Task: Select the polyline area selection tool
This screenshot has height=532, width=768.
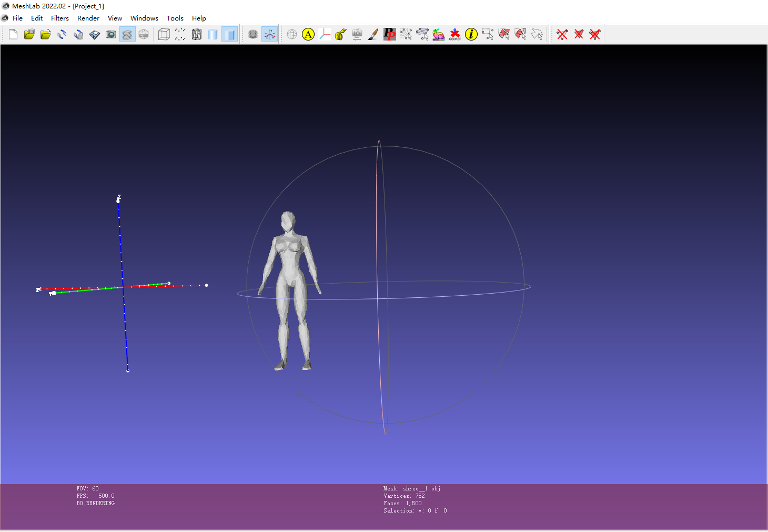Action: pyautogui.click(x=537, y=35)
